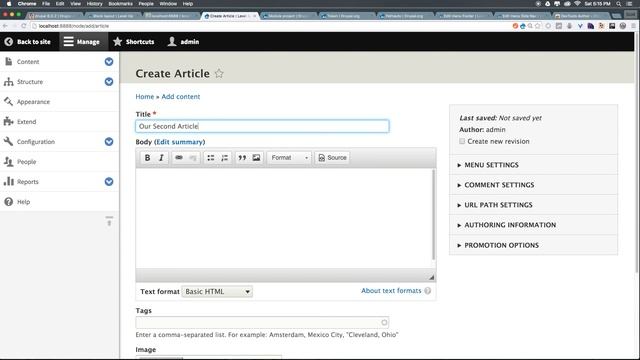640x360 pixels.
Task: Click the Back to site arrow icon
Action: pyautogui.click(x=9, y=42)
